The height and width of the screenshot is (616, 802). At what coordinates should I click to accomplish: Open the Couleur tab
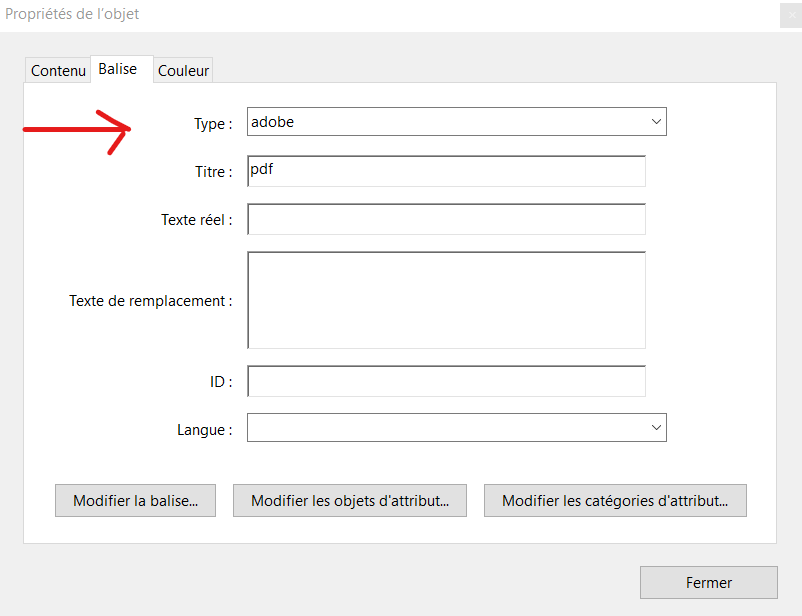183,70
